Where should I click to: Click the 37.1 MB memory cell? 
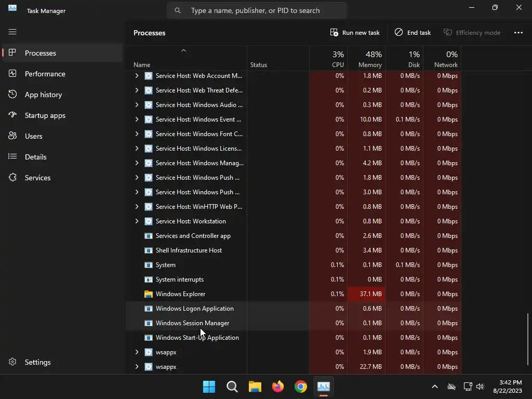coord(366,294)
